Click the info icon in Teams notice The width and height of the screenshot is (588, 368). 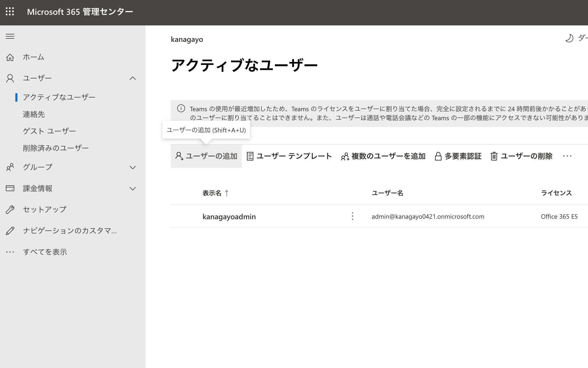pos(181,109)
